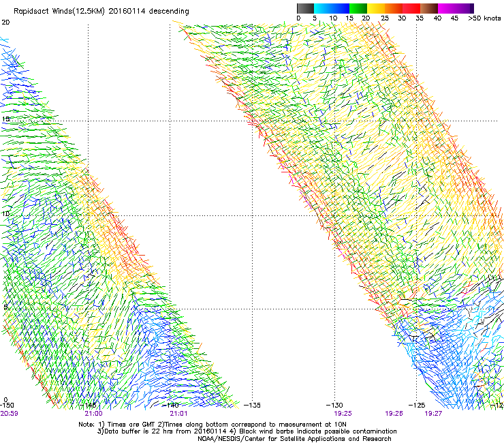The width and height of the screenshot is (504, 443).
Task: Click the '-125' longitude axis label
Action: tap(417, 405)
